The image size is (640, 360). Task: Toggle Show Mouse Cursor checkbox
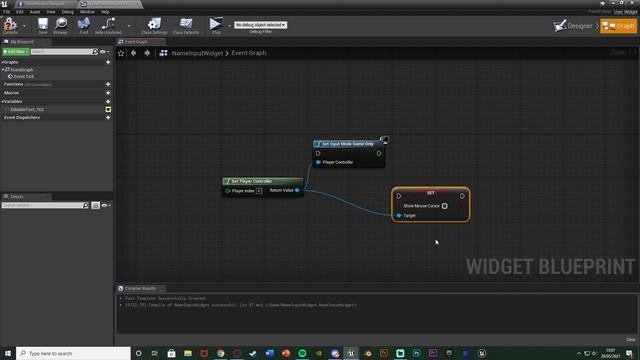point(444,206)
